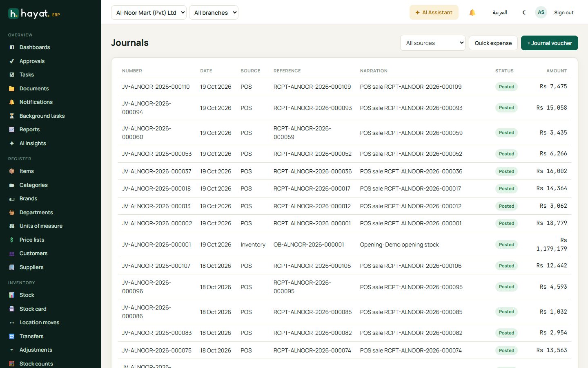Click Sign out
This screenshot has width=588, height=368.
[564, 13]
